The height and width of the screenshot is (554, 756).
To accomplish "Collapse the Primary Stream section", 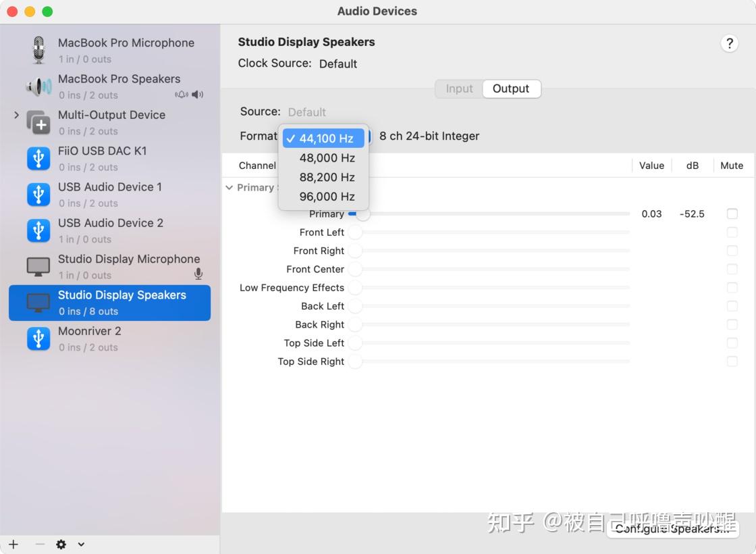I will (230, 188).
